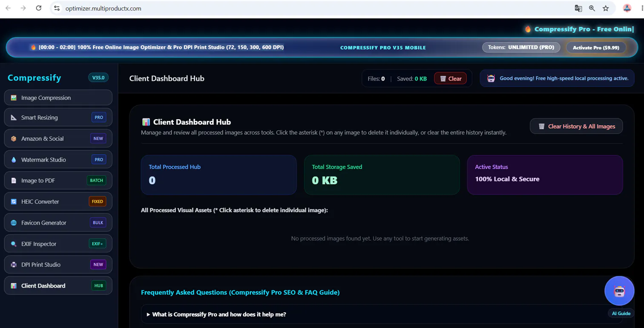The height and width of the screenshot is (328, 644).
Task: Select EXIF Inspector
Action: 58,244
